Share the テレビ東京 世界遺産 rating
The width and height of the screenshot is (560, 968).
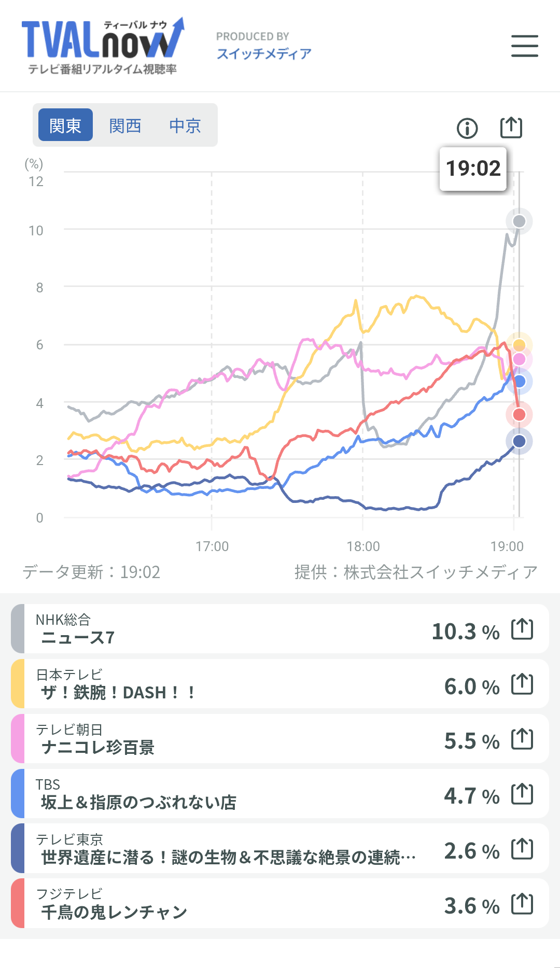[x=522, y=849]
